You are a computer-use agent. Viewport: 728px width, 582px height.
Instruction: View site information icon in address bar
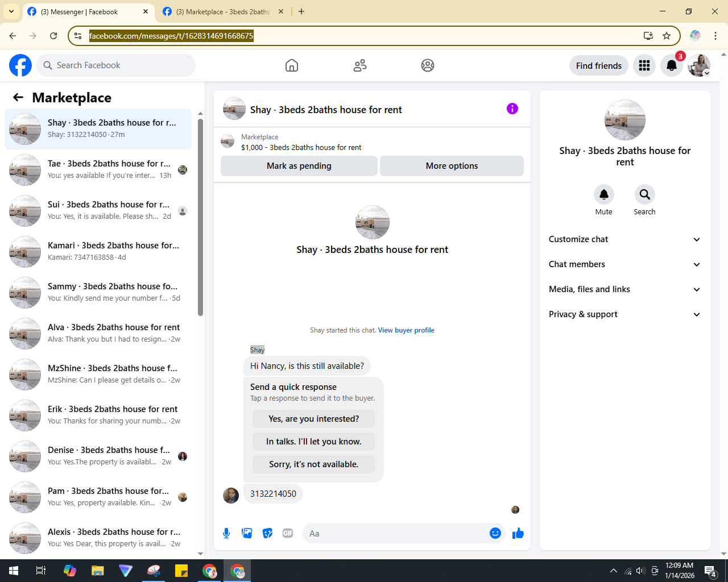tap(78, 36)
